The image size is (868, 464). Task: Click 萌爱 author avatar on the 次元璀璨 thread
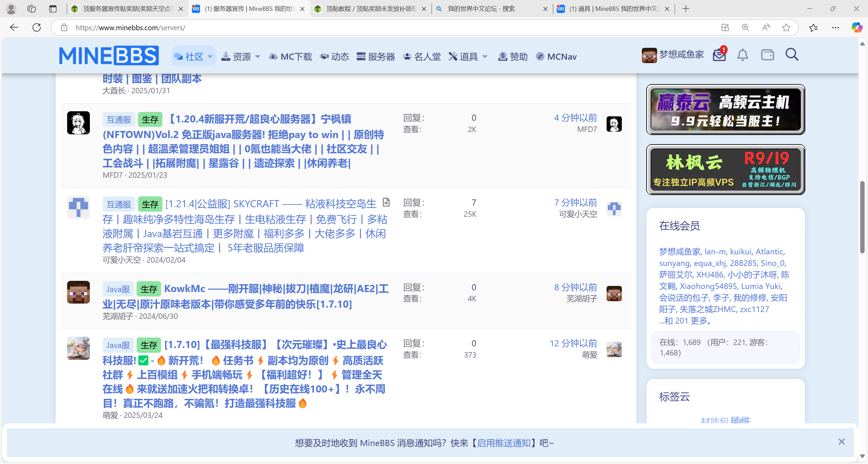(78, 348)
